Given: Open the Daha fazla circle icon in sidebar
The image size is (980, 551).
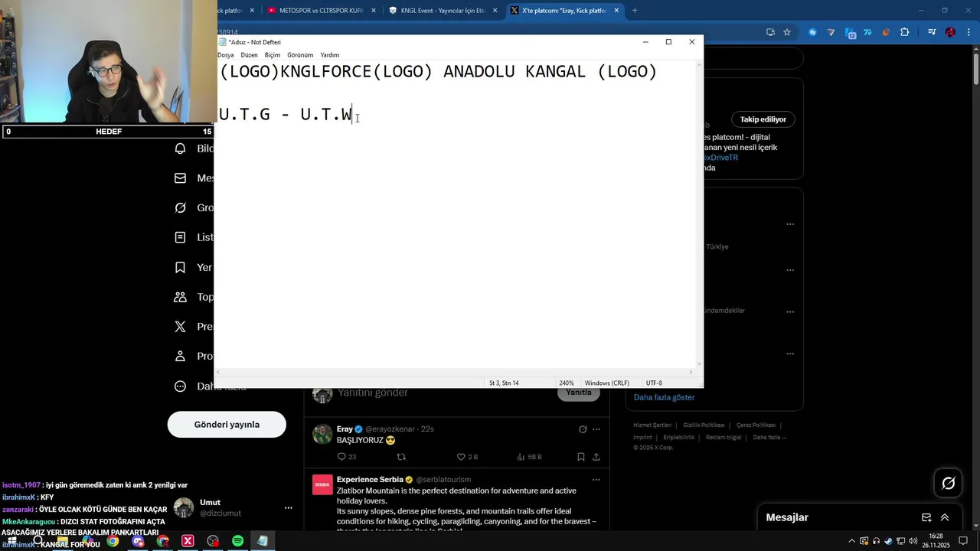Looking at the screenshot, I should click(181, 386).
